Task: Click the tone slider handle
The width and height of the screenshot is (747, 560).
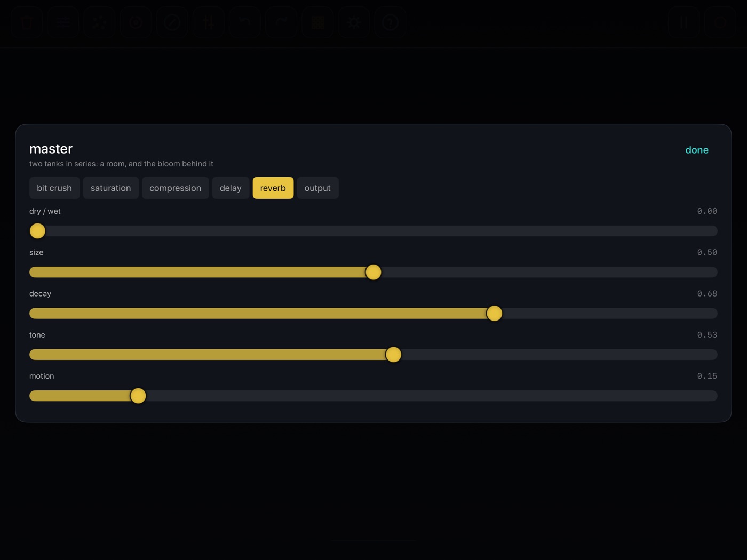Action: (393, 355)
